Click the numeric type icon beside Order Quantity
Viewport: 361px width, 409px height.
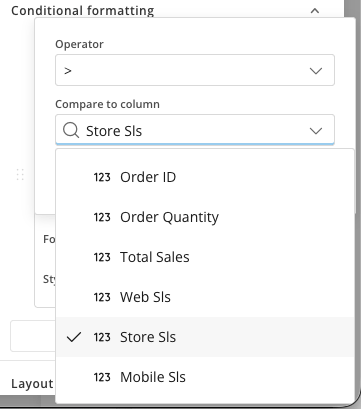click(x=102, y=217)
